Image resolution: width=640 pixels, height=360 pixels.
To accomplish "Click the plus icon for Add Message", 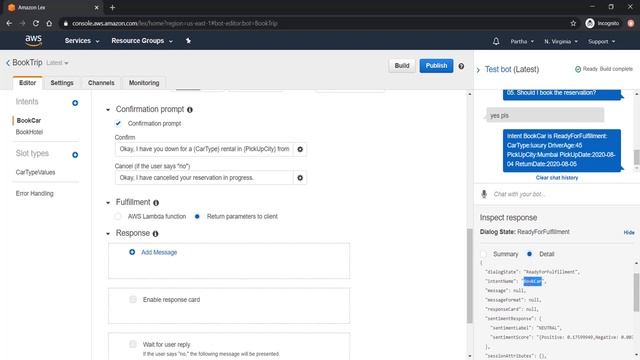I will (132, 252).
